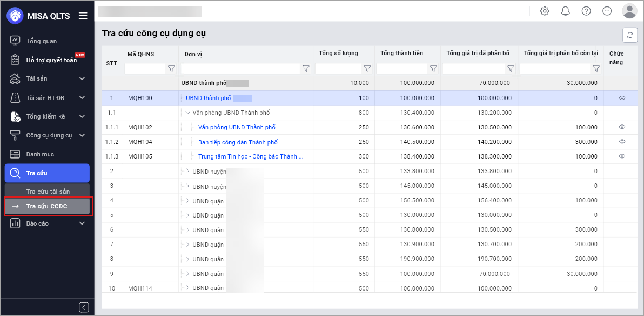Click filter icon in Mã QHNS column
Viewport: 644px width, 316px height.
pyautogui.click(x=171, y=69)
